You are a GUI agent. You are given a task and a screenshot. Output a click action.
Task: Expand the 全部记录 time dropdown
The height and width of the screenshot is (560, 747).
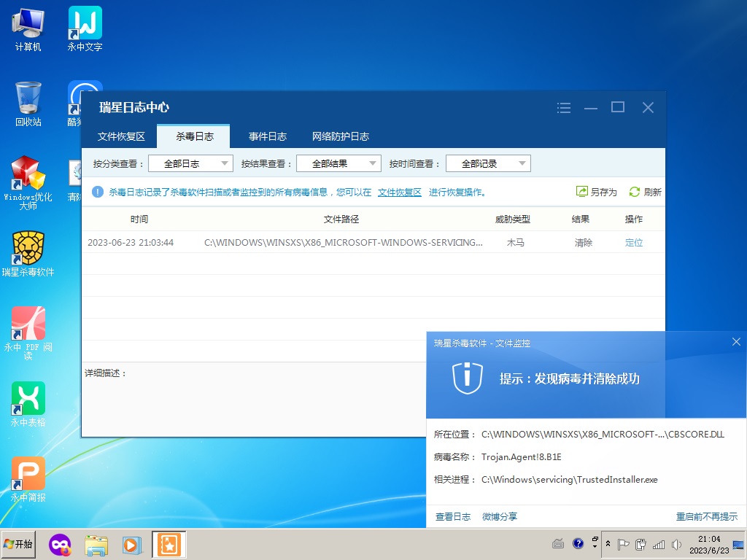click(x=488, y=163)
